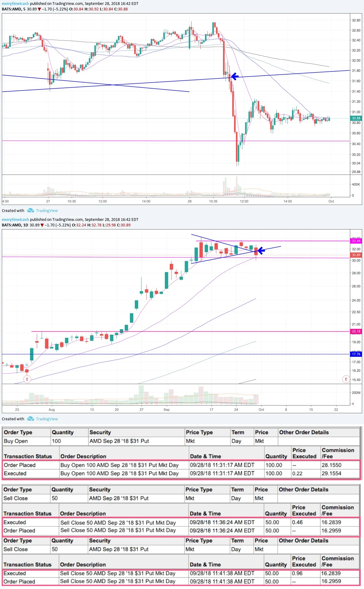Viewport: 364px width, 589px height.
Task: Click red down-triangle in BATS:AMD, 5 header
Action: [39, 9]
